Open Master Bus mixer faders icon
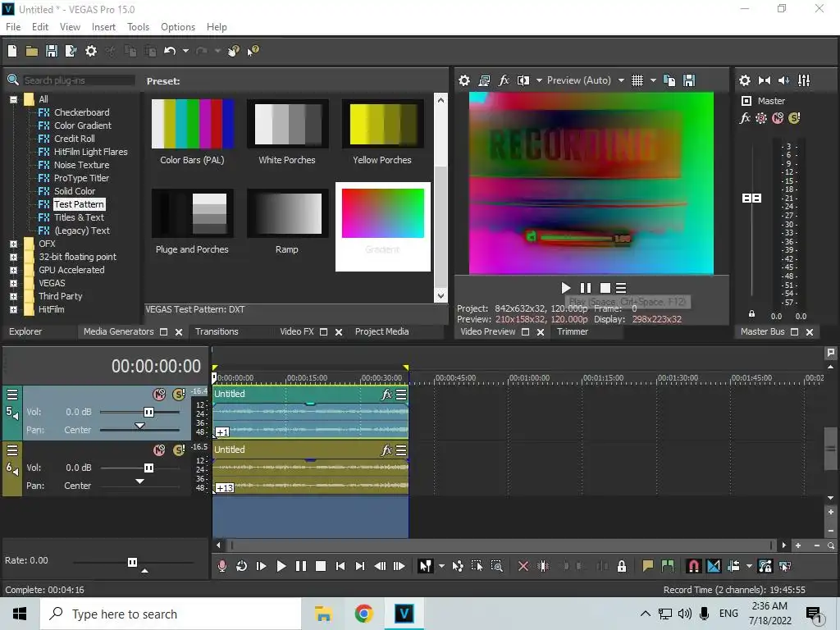This screenshot has height=630, width=840. 804,80
